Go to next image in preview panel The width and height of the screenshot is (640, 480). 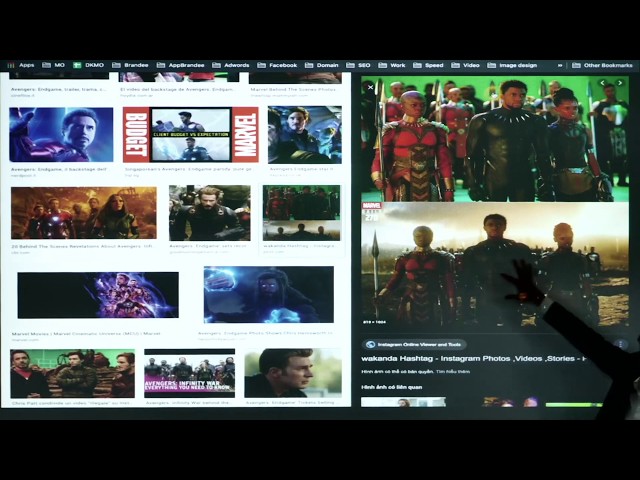point(620,83)
